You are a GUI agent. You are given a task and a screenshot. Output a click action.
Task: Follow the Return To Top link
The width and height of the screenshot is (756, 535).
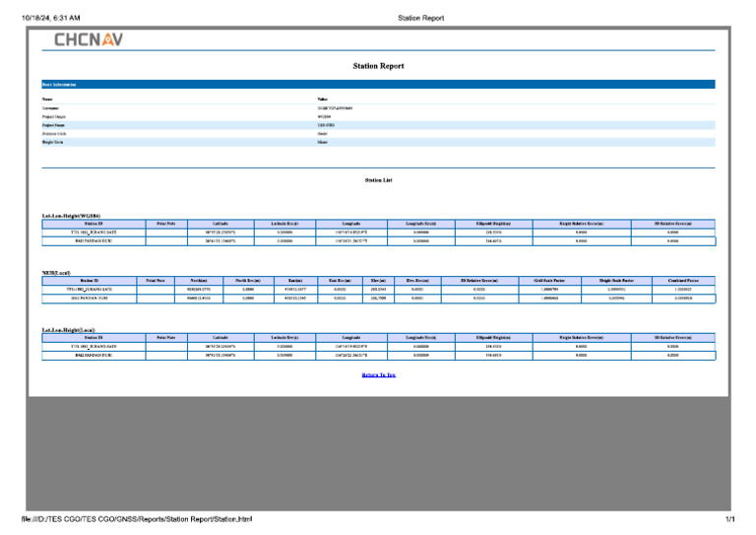click(378, 375)
